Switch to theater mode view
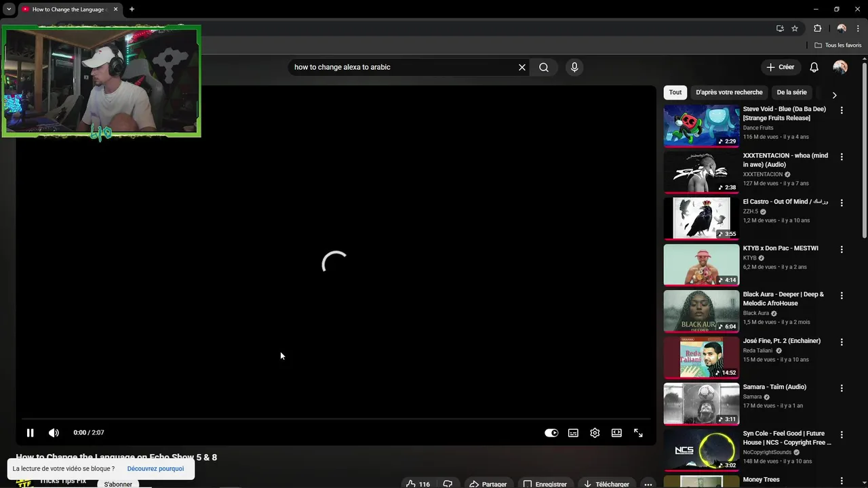Image resolution: width=868 pixels, height=488 pixels. pyautogui.click(x=616, y=433)
